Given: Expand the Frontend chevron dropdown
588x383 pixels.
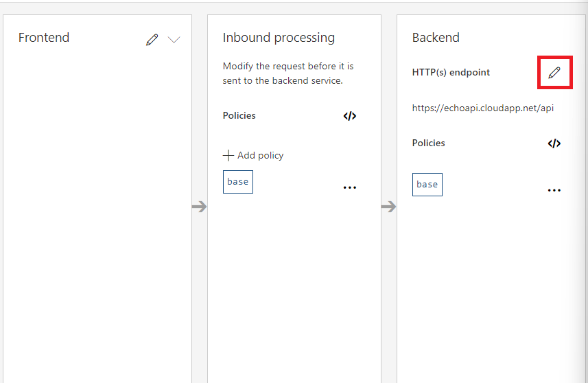Looking at the screenshot, I should 174,39.
